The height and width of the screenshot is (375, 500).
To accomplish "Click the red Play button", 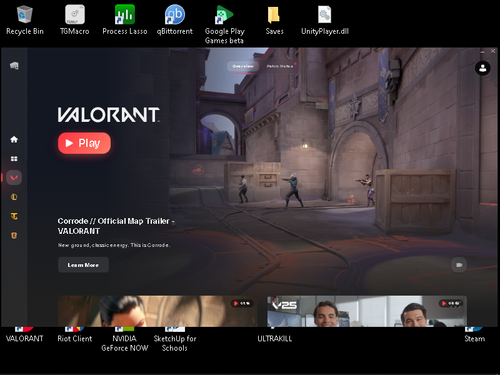I will (x=84, y=143).
